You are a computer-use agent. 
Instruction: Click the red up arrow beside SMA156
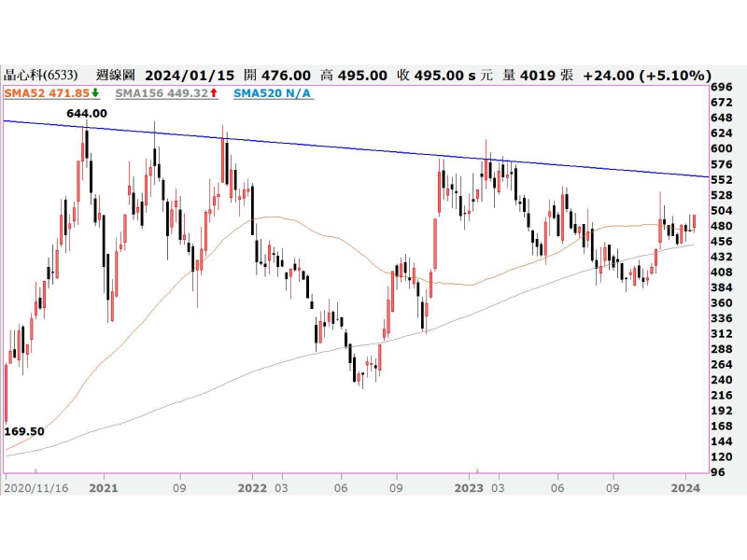[213, 93]
